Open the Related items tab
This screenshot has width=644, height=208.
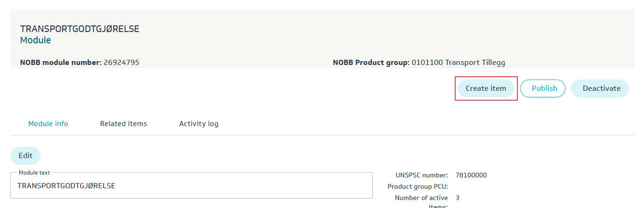click(x=123, y=124)
